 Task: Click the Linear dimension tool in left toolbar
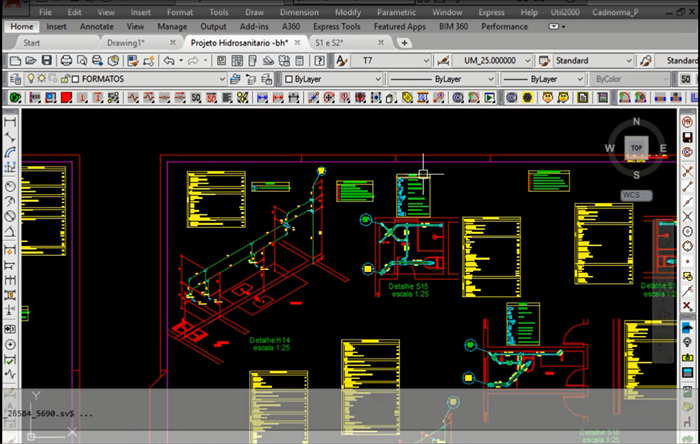point(10,122)
